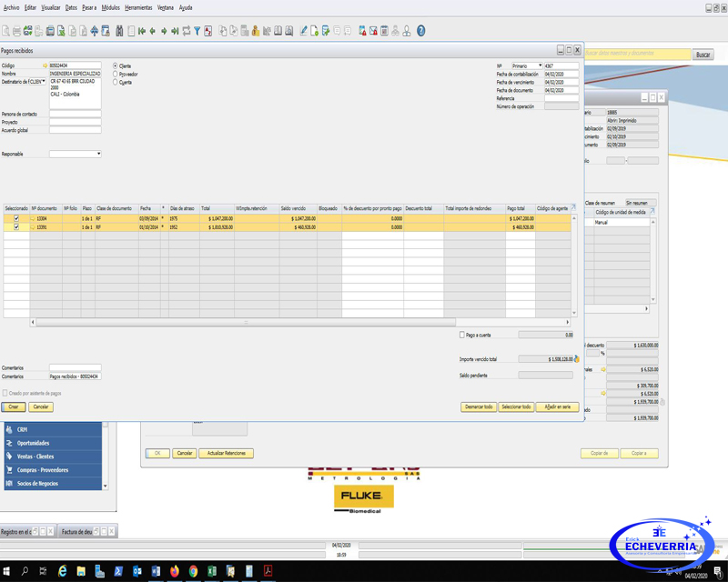Select the Proveedor radio button

[116, 74]
